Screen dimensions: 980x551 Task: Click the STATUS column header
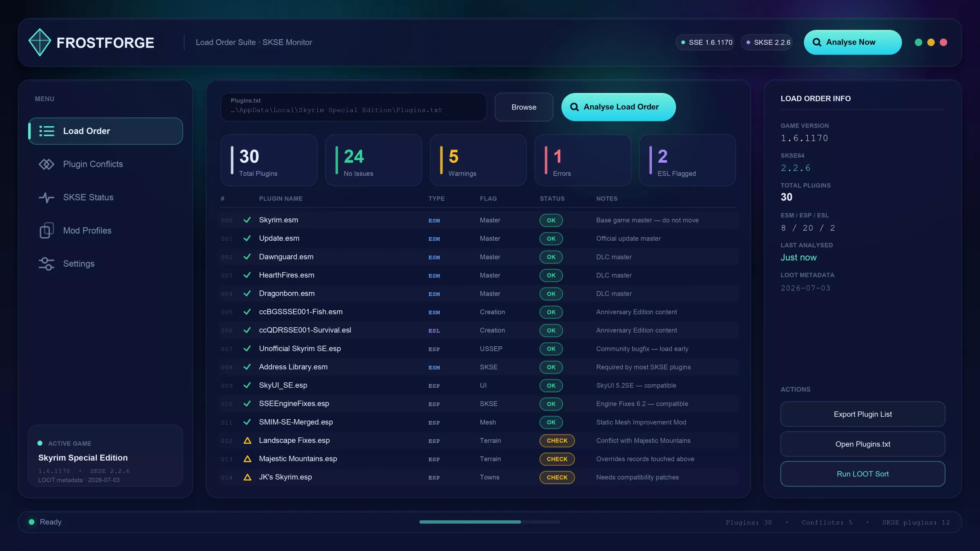point(552,199)
